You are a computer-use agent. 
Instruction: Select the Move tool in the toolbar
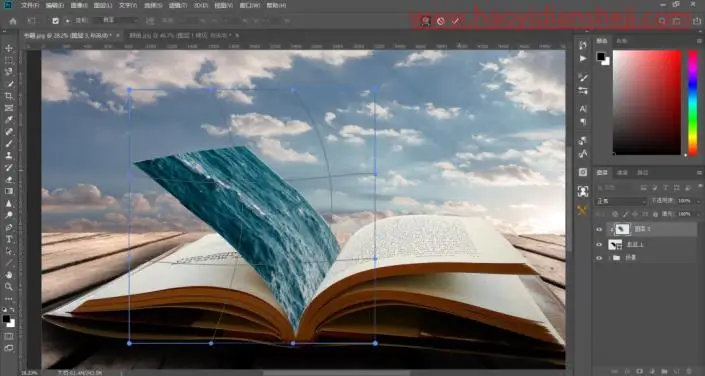pyautogui.click(x=9, y=48)
